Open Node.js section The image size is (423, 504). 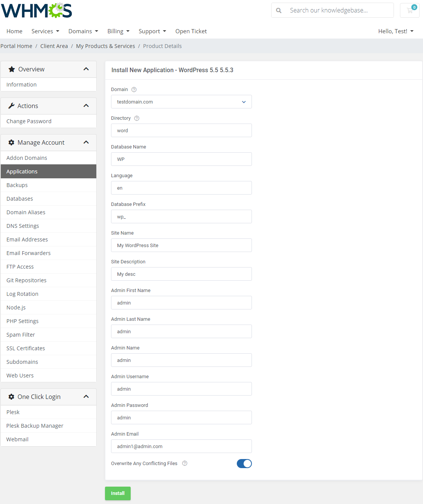48,308
